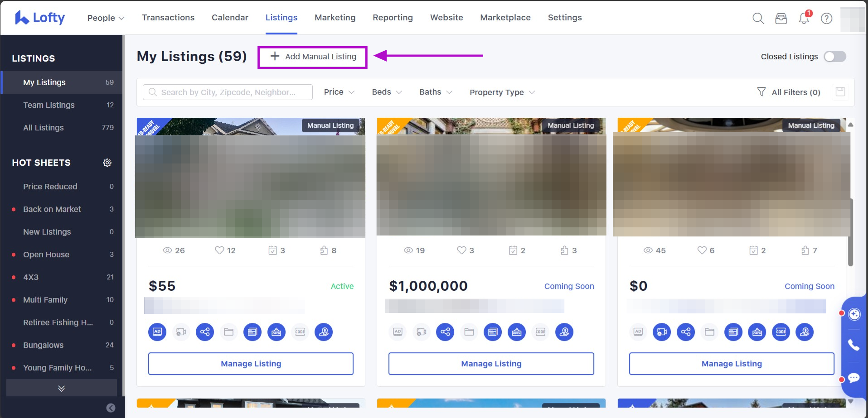Screen dimensions: 868x418
Task: Click the save search icon beside All Filters
Action: coord(840,92)
